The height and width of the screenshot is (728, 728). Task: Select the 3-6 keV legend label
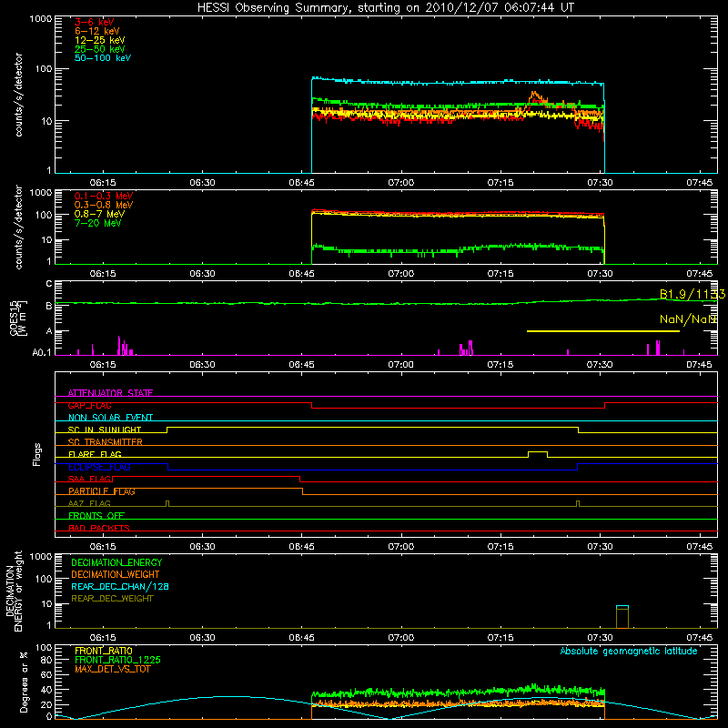(x=95, y=22)
